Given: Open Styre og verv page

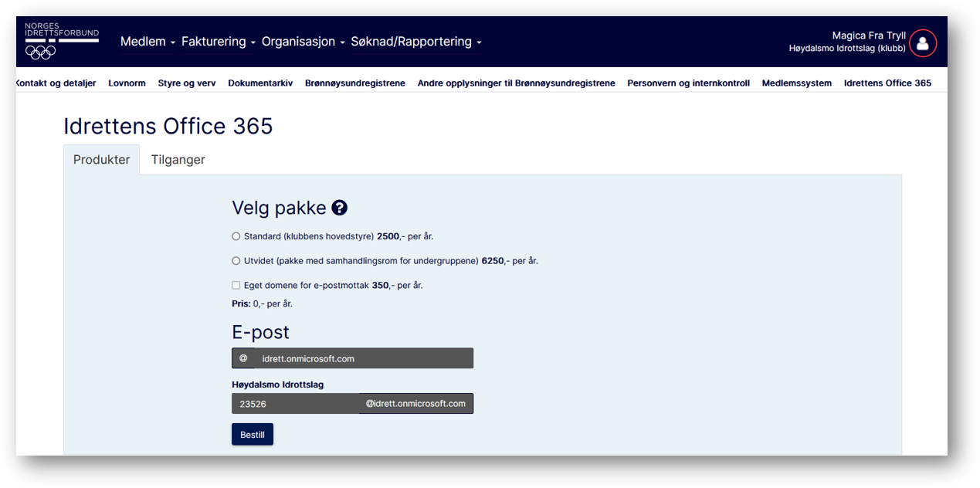Looking at the screenshot, I should point(187,83).
